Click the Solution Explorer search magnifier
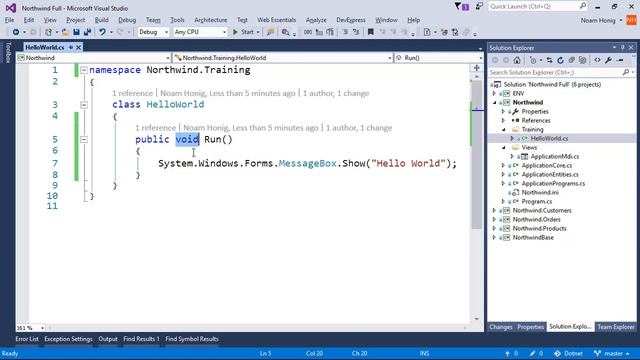Image resolution: width=640 pixels, height=360 pixels. click(626, 72)
